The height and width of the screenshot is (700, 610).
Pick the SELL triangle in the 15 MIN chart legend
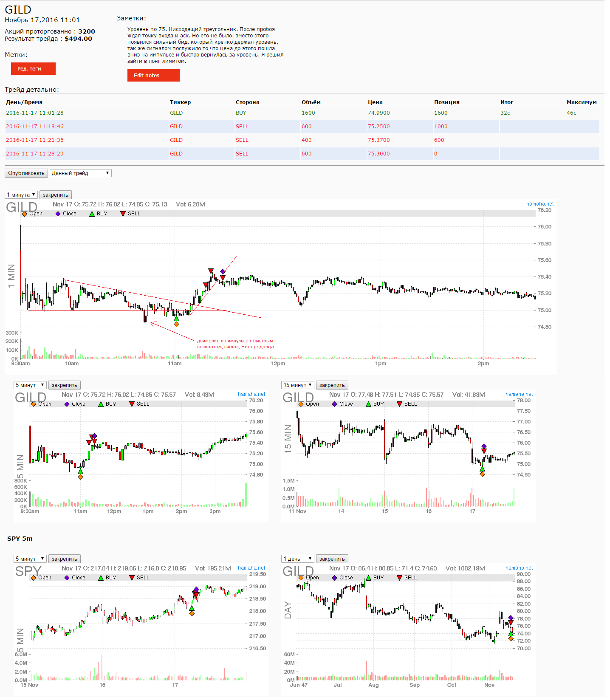(x=400, y=404)
